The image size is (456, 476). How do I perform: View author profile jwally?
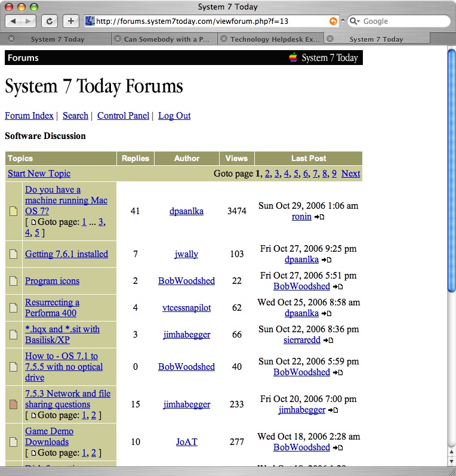tap(186, 254)
